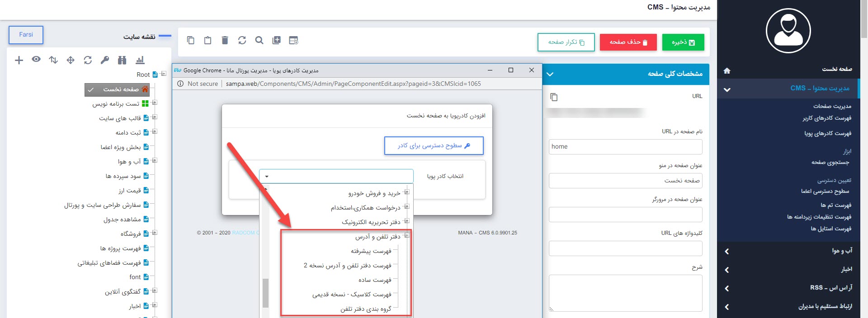The width and height of the screenshot is (868, 318).
Task: Click the Farsi language button
Action: point(26,35)
